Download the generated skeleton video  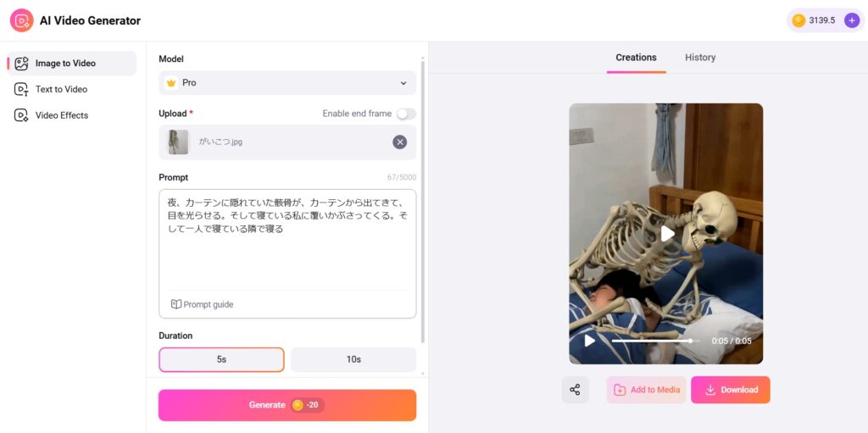(x=730, y=390)
